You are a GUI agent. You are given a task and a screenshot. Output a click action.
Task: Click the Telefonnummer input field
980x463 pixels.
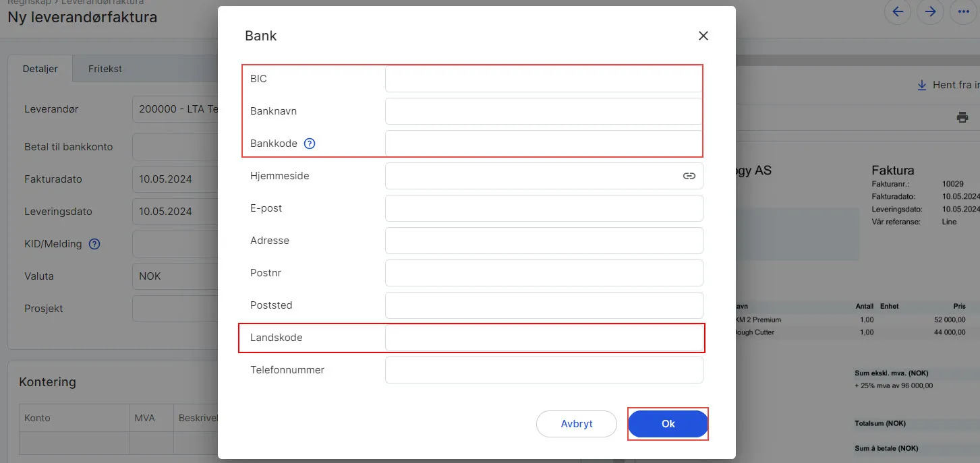(x=544, y=370)
